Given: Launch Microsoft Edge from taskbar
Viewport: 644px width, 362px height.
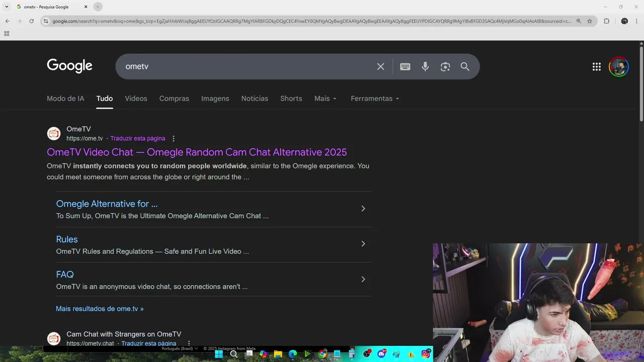Looking at the screenshot, I should pos(293,354).
